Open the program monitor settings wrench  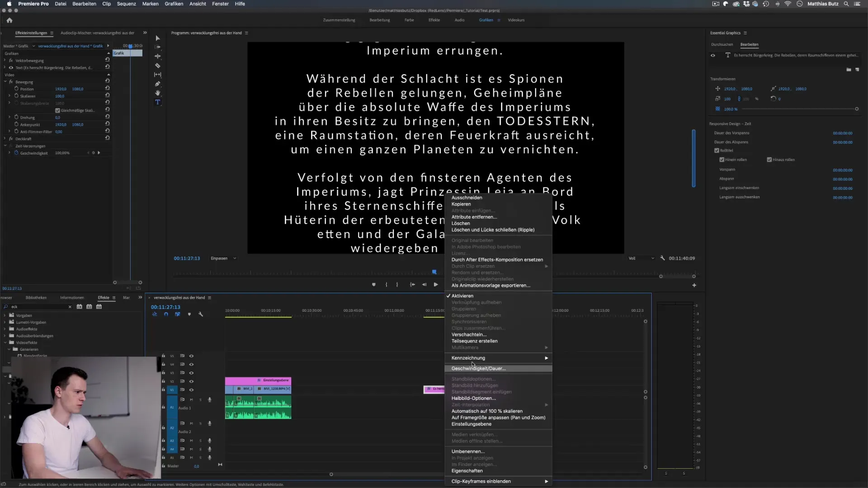[662, 258]
